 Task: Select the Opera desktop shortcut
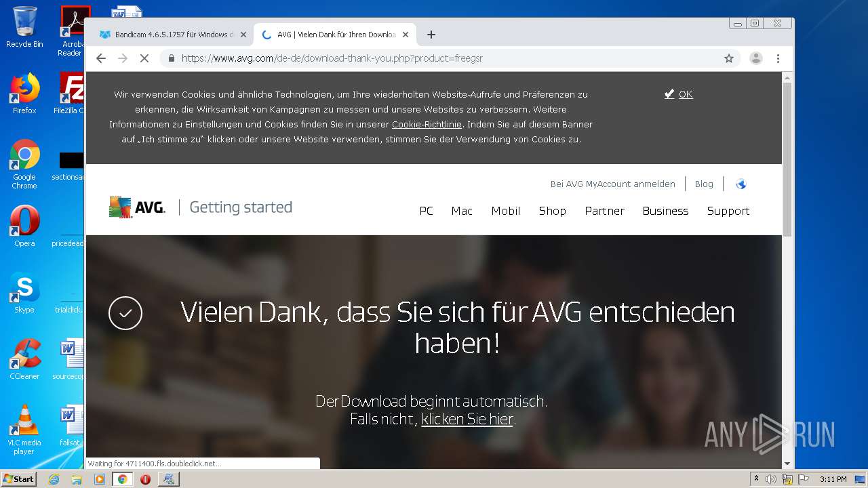coord(24,226)
